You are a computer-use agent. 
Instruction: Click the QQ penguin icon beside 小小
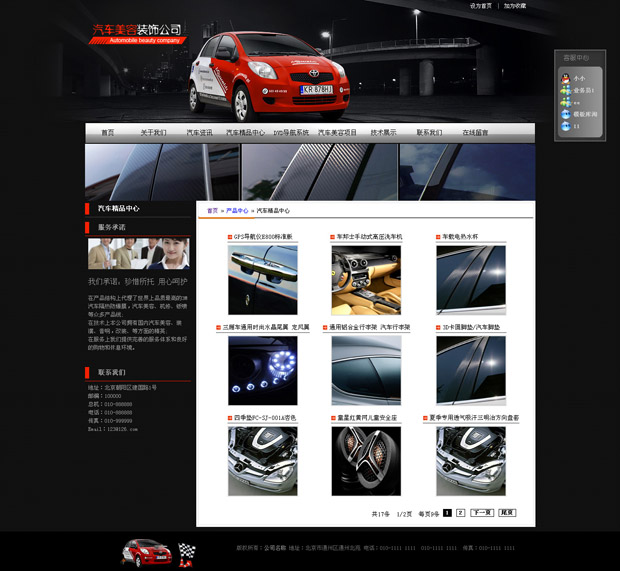(x=566, y=78)
